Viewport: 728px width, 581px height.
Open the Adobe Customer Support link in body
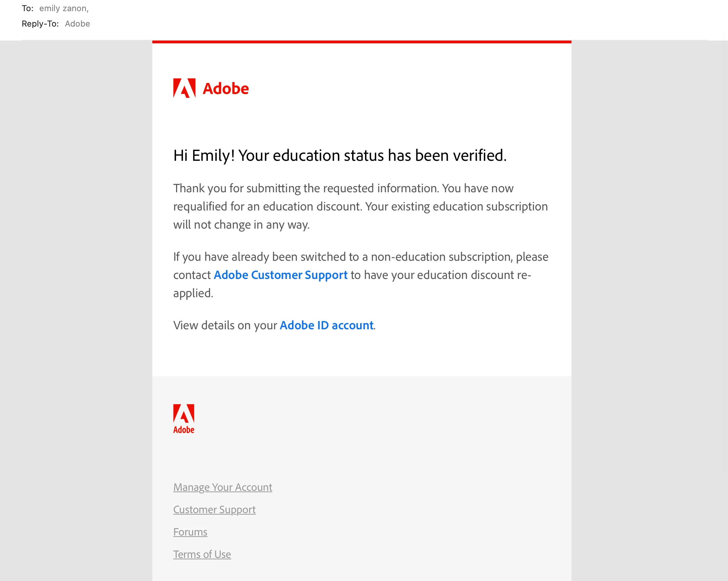(281, 275)
